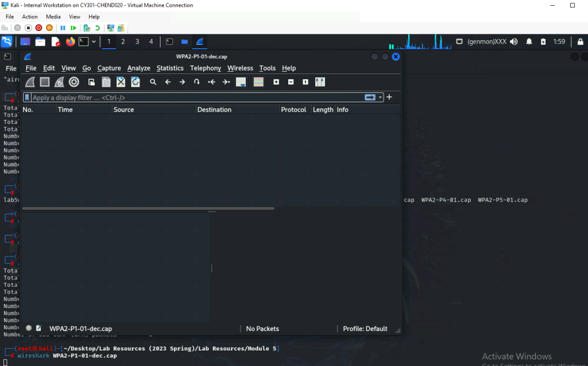This screenshot has height=366, width=588.
Task: Expand the display filter history dropdown
Action: pos(381,98)
